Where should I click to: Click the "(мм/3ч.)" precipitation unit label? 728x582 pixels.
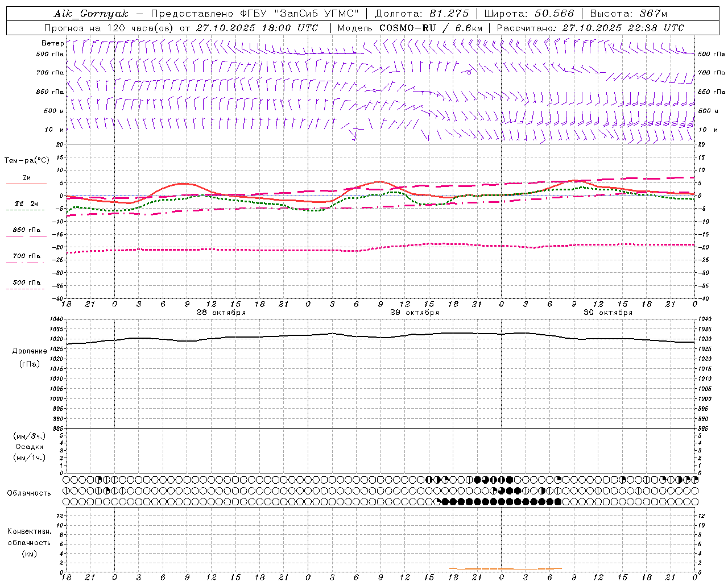click(30, 436)
